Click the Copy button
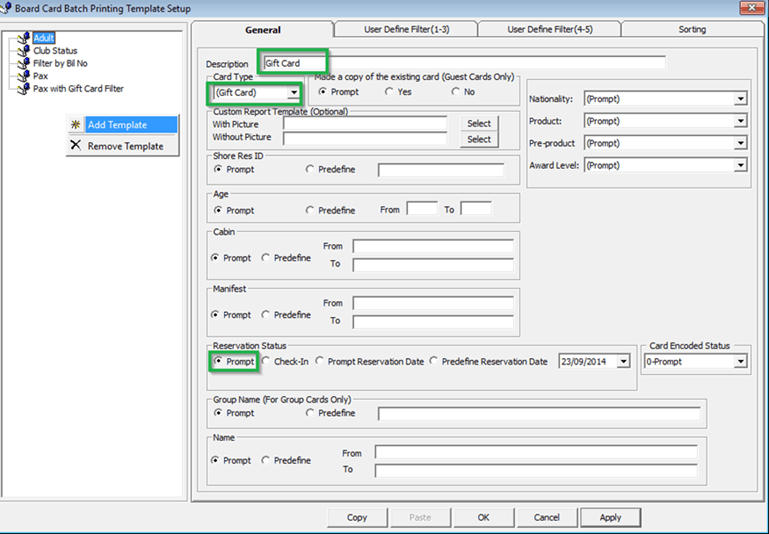 click(x=357, y=517)
